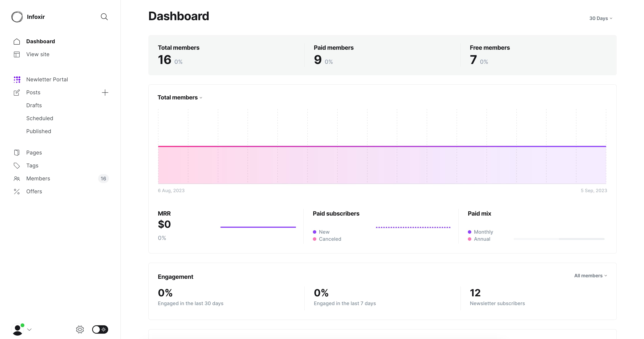Open settings via the gear icon
Image resolution: width=644 pixels, height=339 pixels.
[x=80, y=329]
